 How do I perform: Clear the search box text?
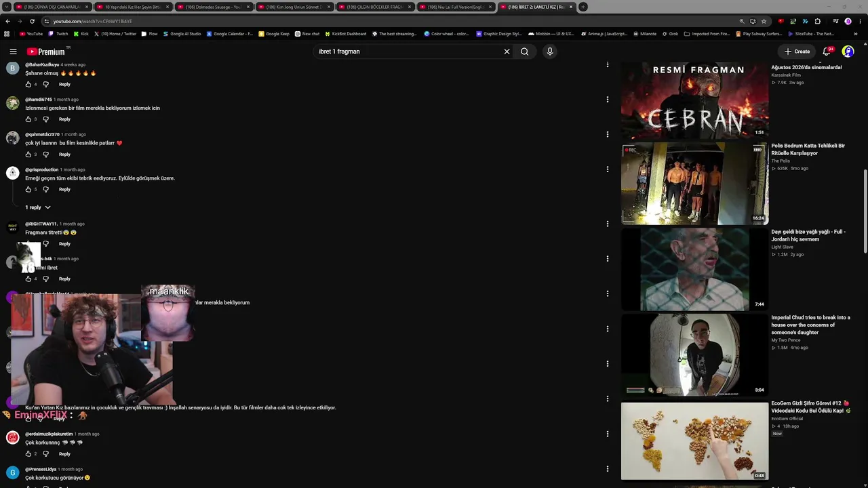point(507,52)
